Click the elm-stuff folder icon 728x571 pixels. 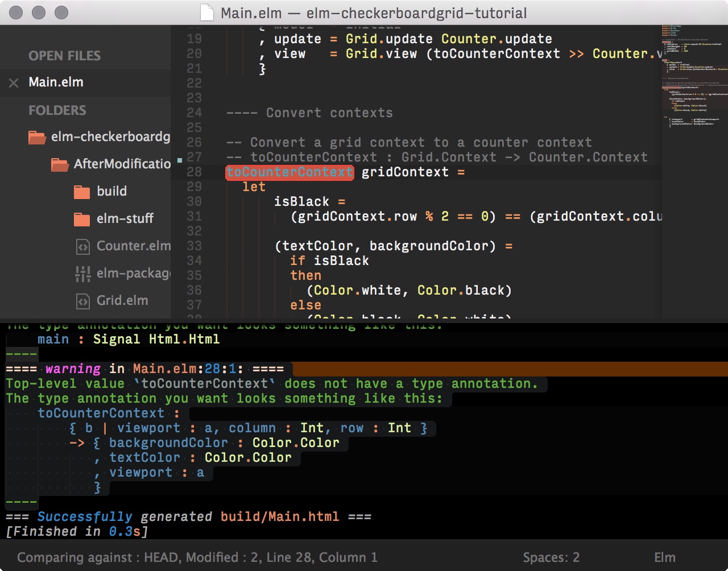(x=82, y=219)
